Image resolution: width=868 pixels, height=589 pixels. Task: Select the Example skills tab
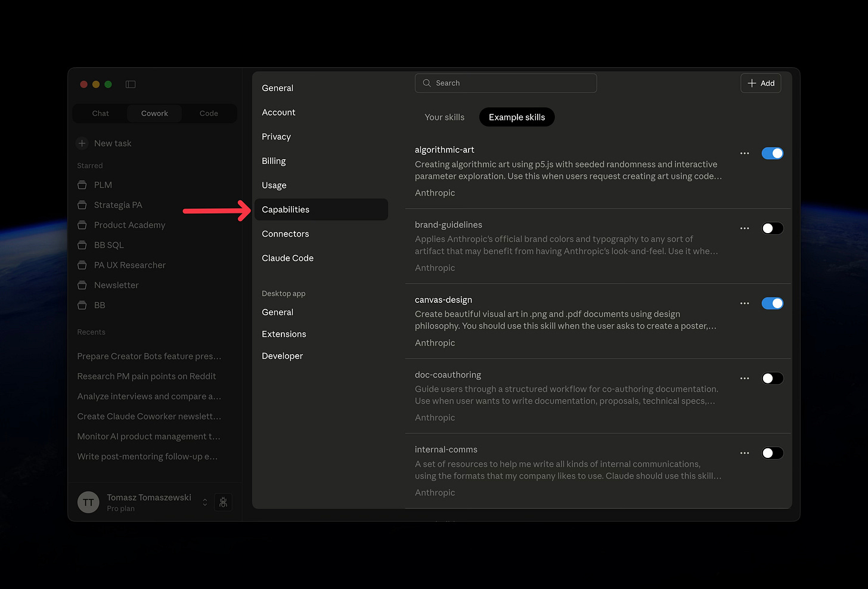517,117
